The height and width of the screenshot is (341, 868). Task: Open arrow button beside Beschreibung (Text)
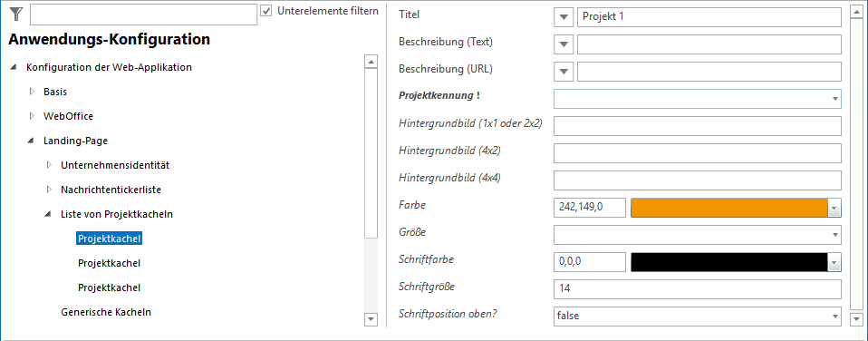(x=564, y=44)
